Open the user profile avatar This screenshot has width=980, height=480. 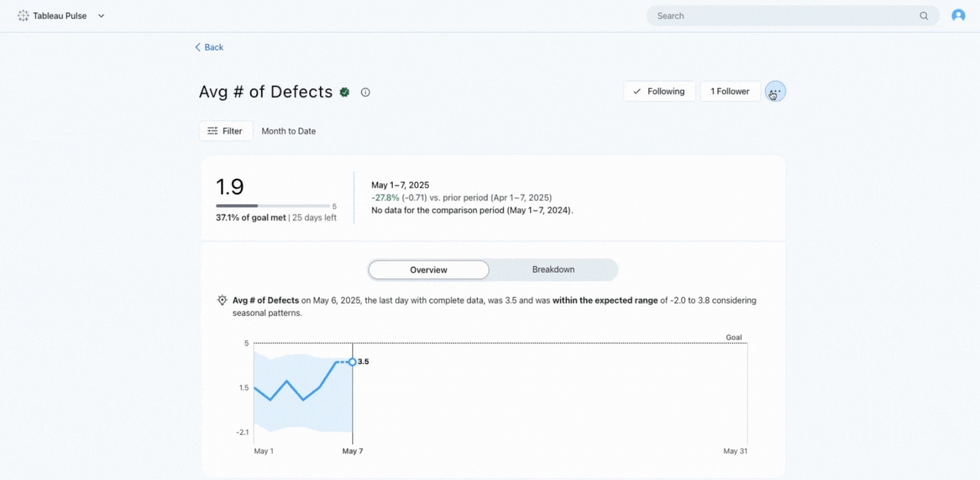[x=958, y=16]
